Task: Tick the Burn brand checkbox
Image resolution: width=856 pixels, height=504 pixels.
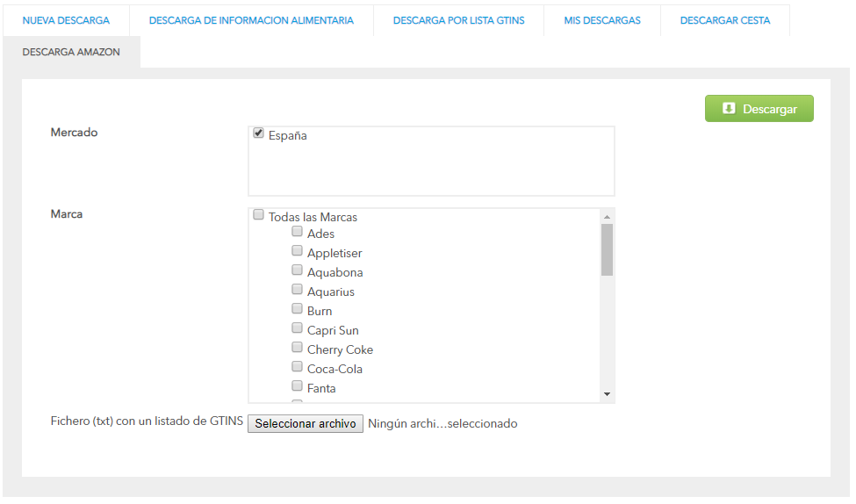Action: pyautogui.click(x=297, y=308)
